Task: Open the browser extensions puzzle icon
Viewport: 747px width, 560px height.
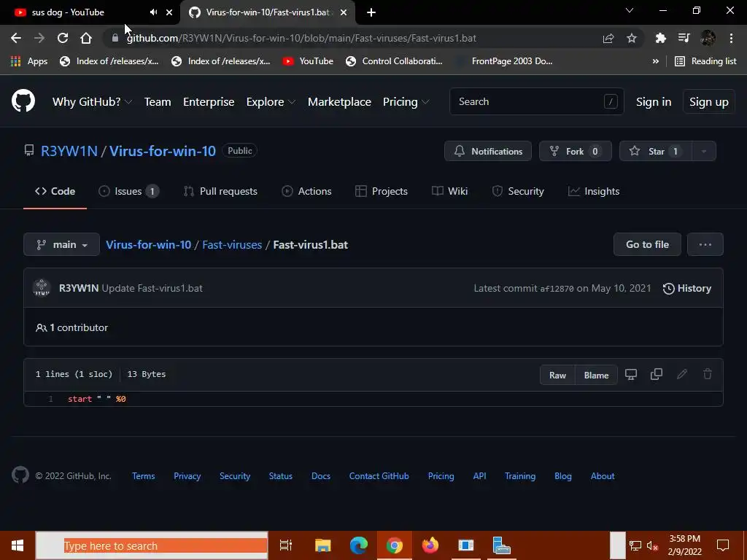Action: click(660, 38)
